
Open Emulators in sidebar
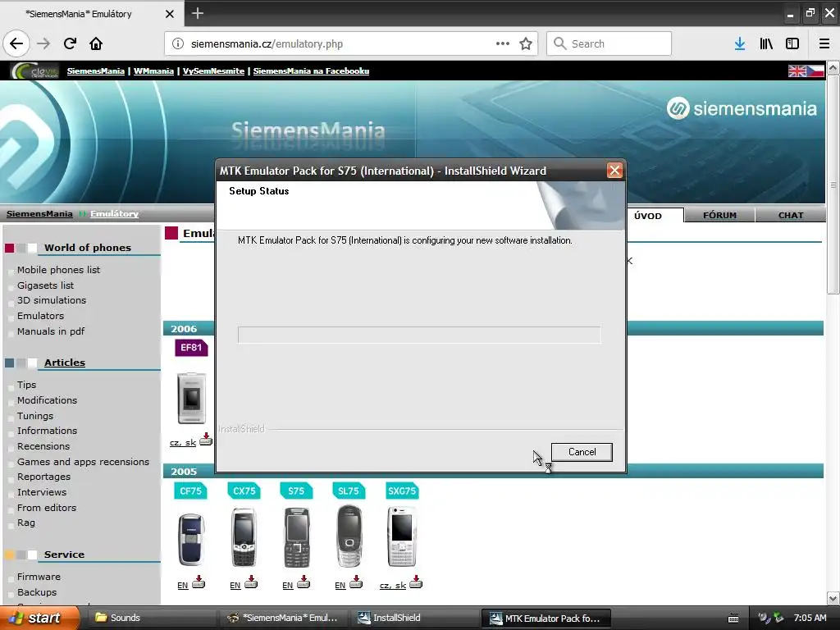tap(40, 316)
